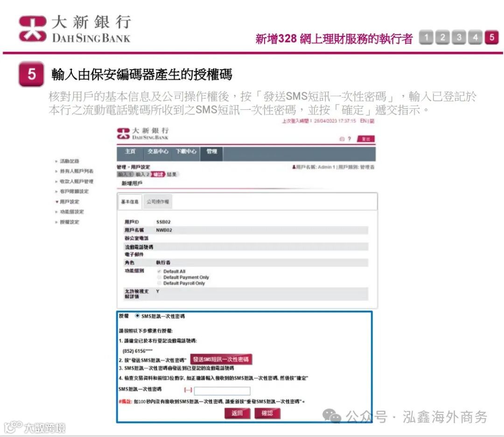Click the Y value beside 允許檢視支賬詳情
Viewport: 504px width, 437px height.
[x=158, y=291]
